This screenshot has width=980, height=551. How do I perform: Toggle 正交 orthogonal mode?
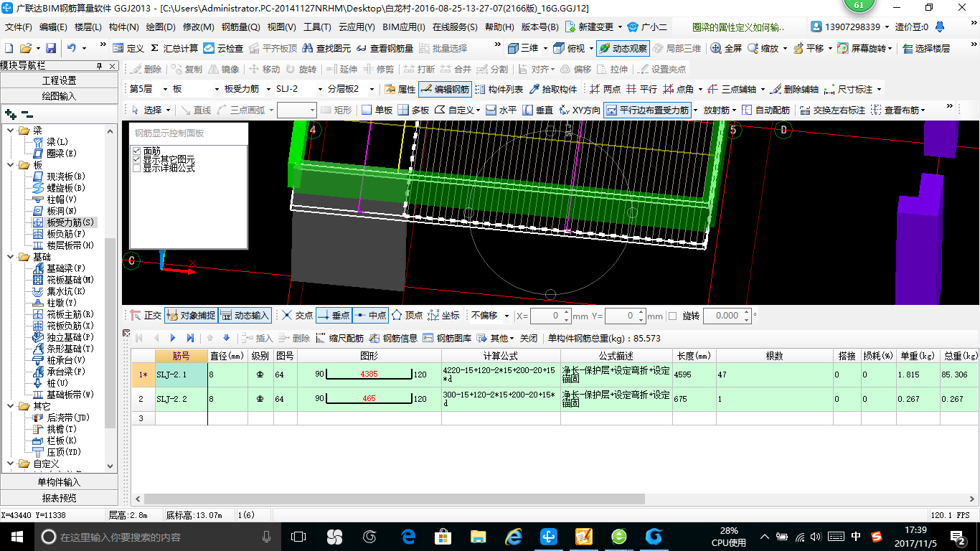click(146, 316)
